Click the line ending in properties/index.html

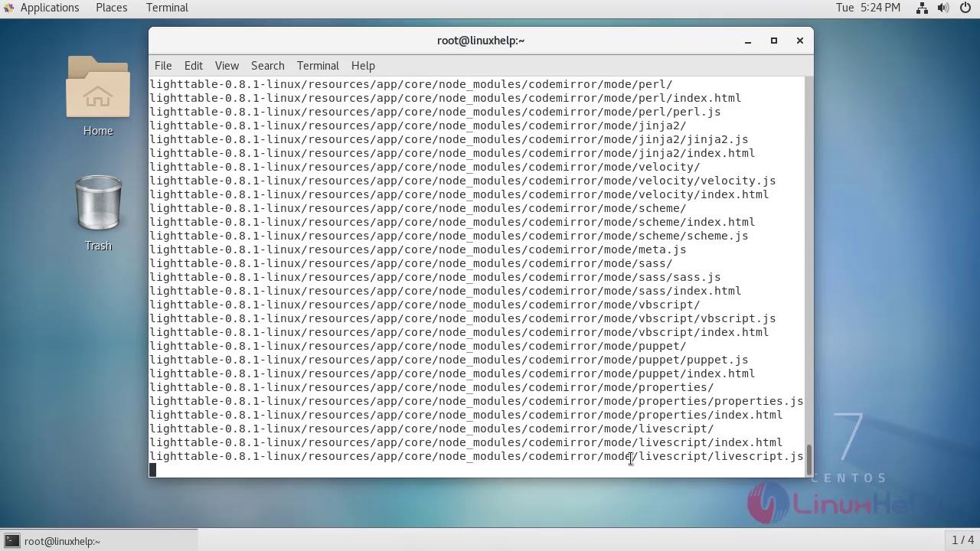point(465,415)
